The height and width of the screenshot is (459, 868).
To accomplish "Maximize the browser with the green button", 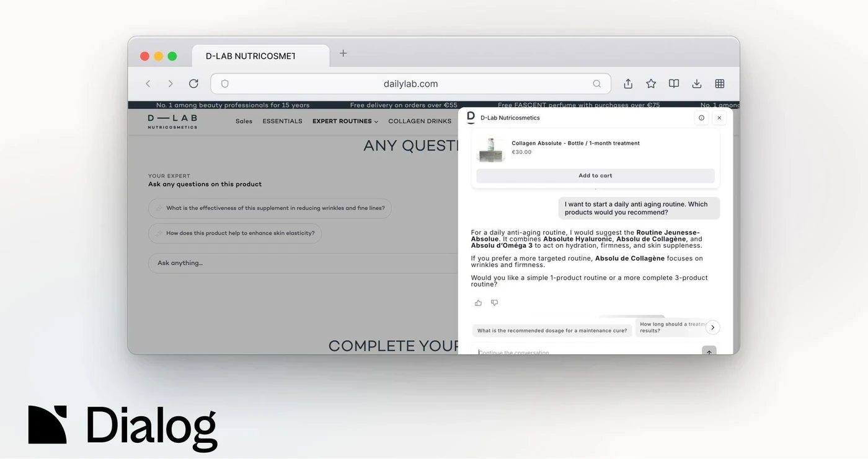I will click(x=172, y=56).
